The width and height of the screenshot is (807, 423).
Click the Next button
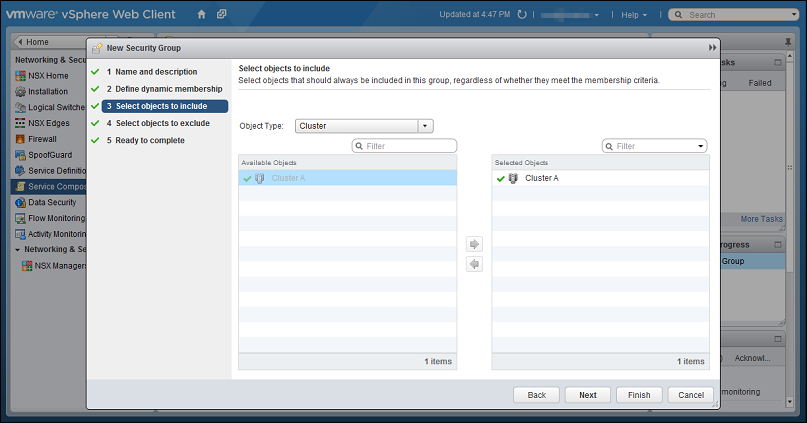pos(587,395)
